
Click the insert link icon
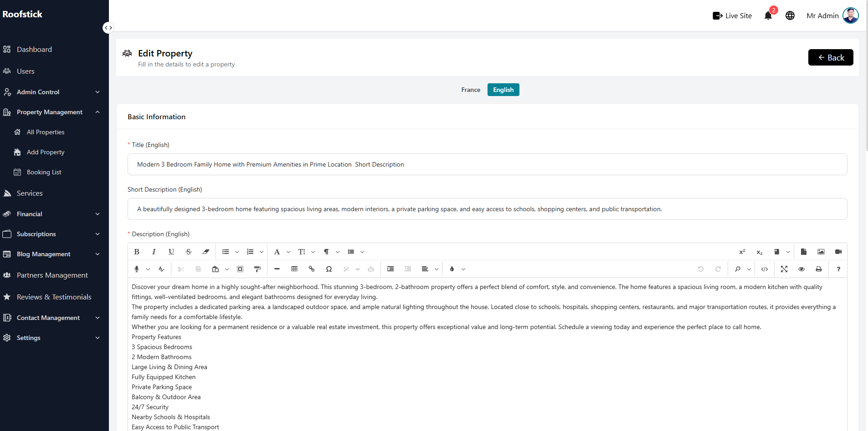[312, 269]
